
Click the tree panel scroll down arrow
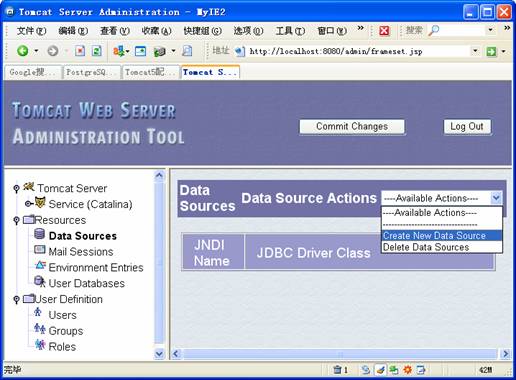(x=159, y=353)
